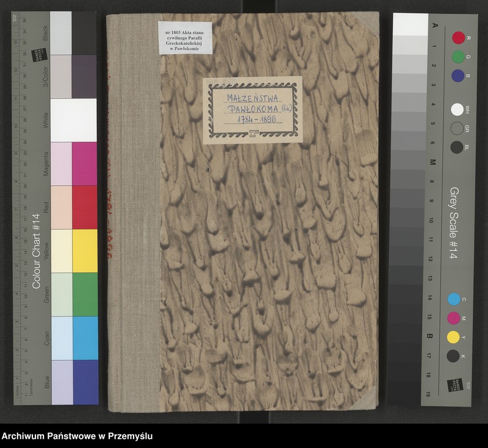
Task: Select the saturated red swatch on colour chart
Action: [85, 207]
